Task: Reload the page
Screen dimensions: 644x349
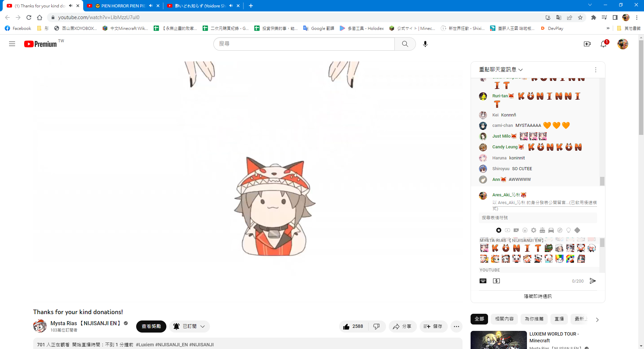Action: coord(29,17)
